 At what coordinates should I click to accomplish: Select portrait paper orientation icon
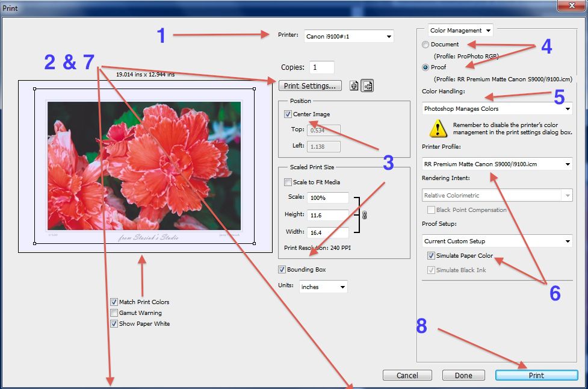(x=354, y=86)
